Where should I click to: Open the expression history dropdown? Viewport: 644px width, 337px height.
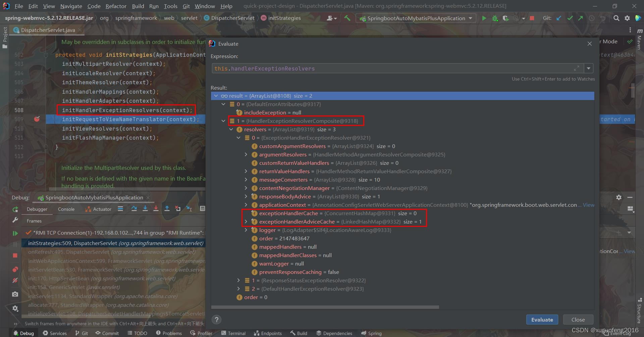(x=588, y=68)
